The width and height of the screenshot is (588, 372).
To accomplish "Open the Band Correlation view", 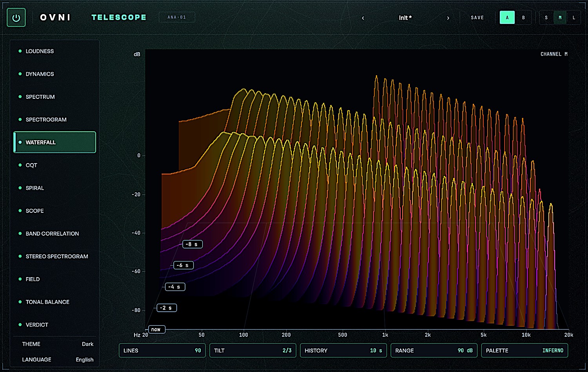I will [54, 233].
